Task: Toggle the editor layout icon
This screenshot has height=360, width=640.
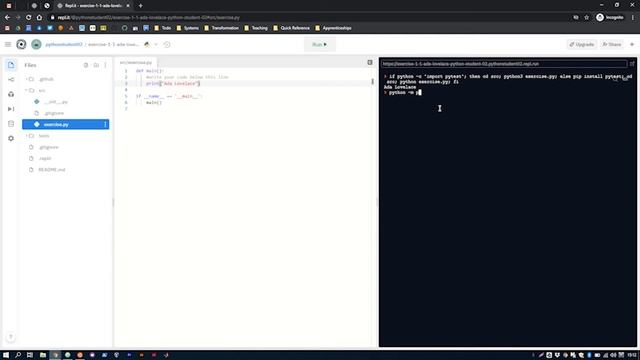Action: coord(370,62)
